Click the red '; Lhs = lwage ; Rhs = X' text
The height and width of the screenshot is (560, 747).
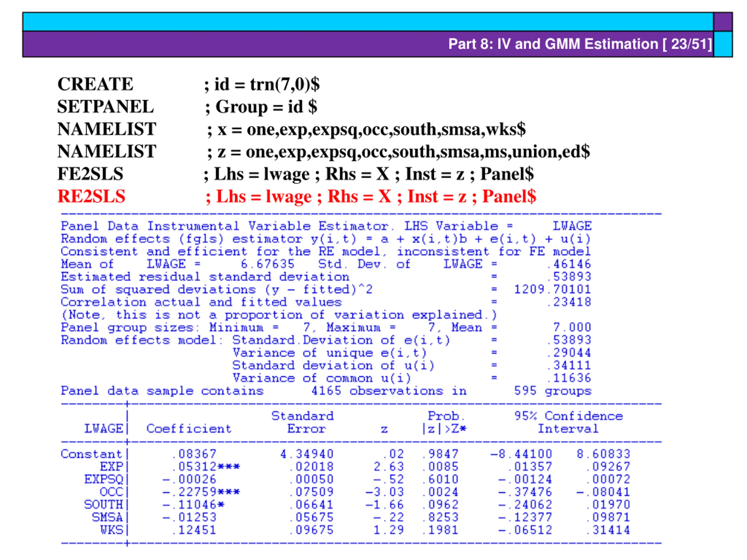(x=299, y=197)
